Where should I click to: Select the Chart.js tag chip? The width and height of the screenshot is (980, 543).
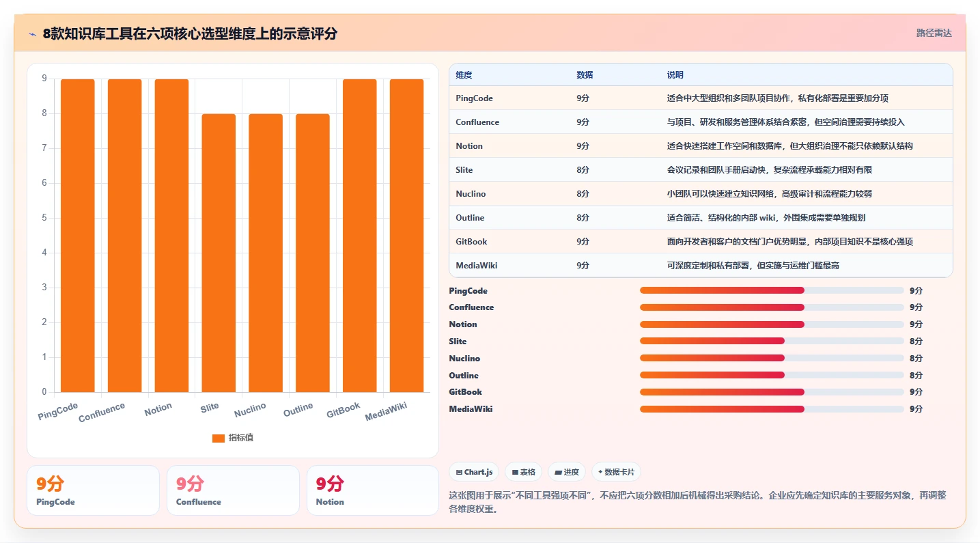pos(474,472)
